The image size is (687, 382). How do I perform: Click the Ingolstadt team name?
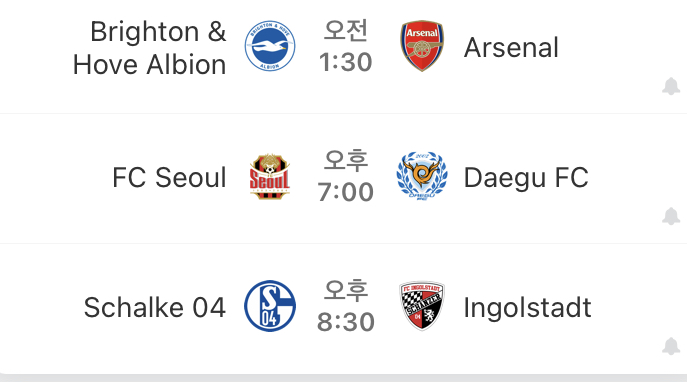tap(528, 308)
